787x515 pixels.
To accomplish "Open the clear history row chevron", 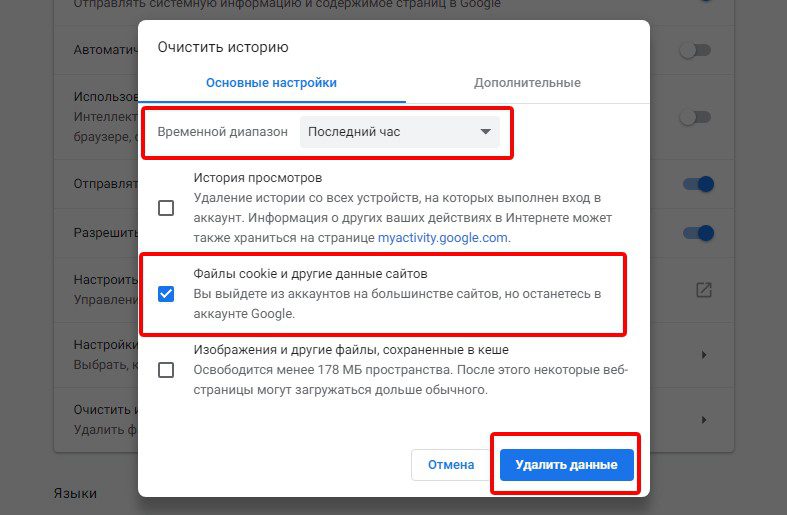I will [x=704, y=420].
